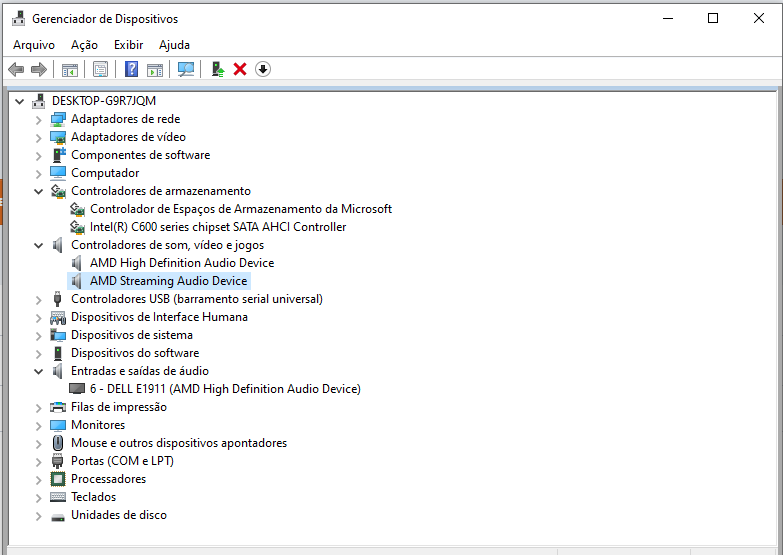Toggle the action pane toolbar icon
The image size is (783, 555).
(x=155, y=69)
